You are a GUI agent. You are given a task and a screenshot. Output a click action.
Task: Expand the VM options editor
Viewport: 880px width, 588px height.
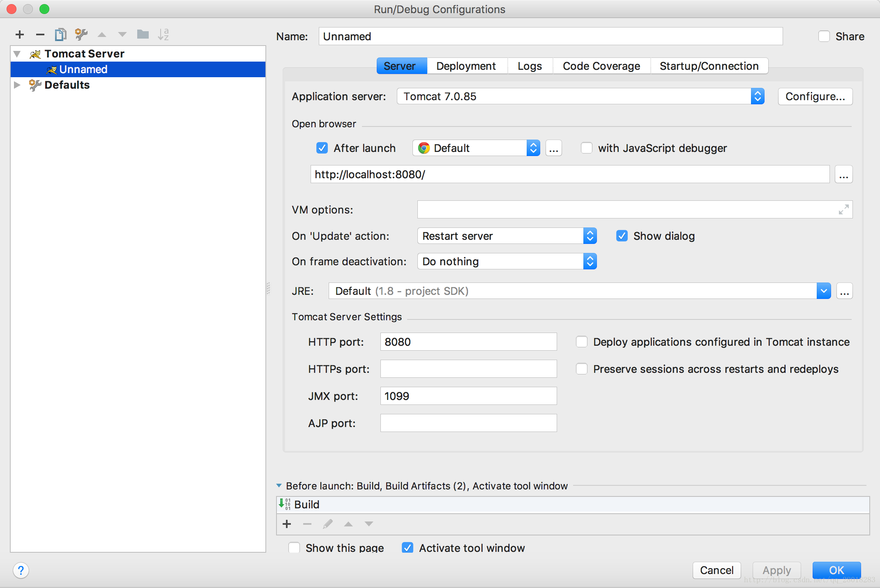click(x=843, y=209)
